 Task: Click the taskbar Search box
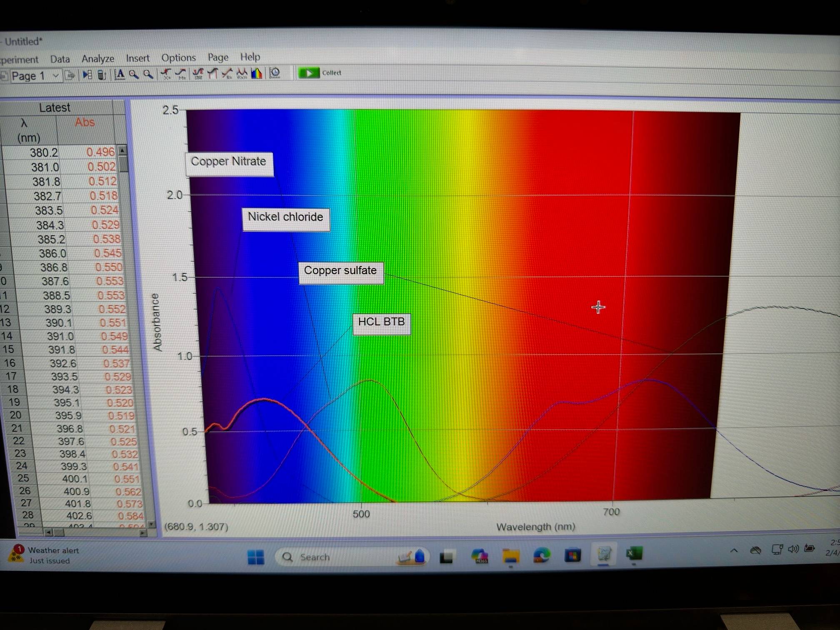352,557
